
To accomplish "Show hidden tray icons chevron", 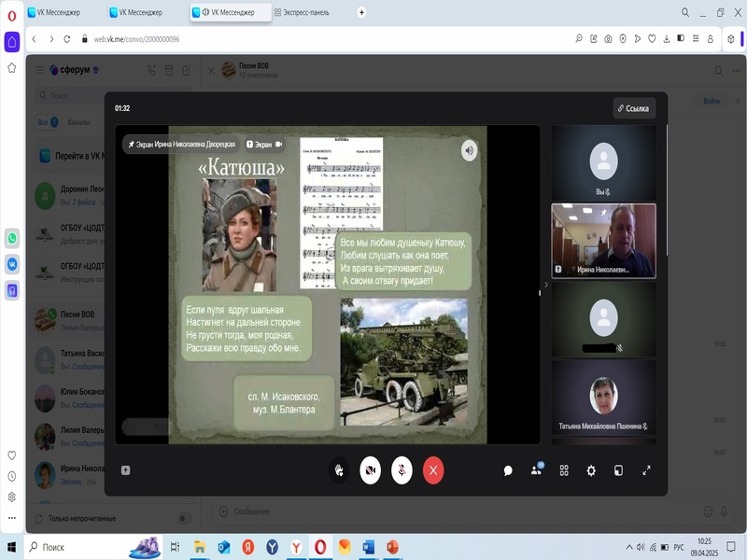I will (629, 547).
